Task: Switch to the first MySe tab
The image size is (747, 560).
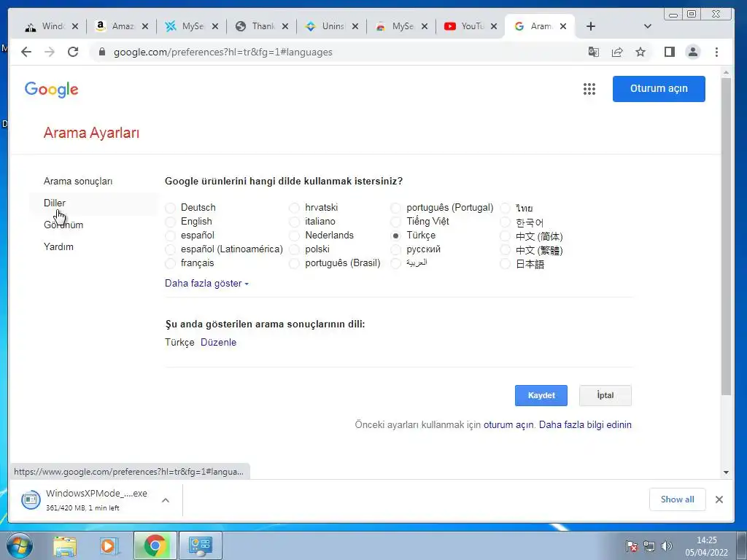Action: click(191, 26)
